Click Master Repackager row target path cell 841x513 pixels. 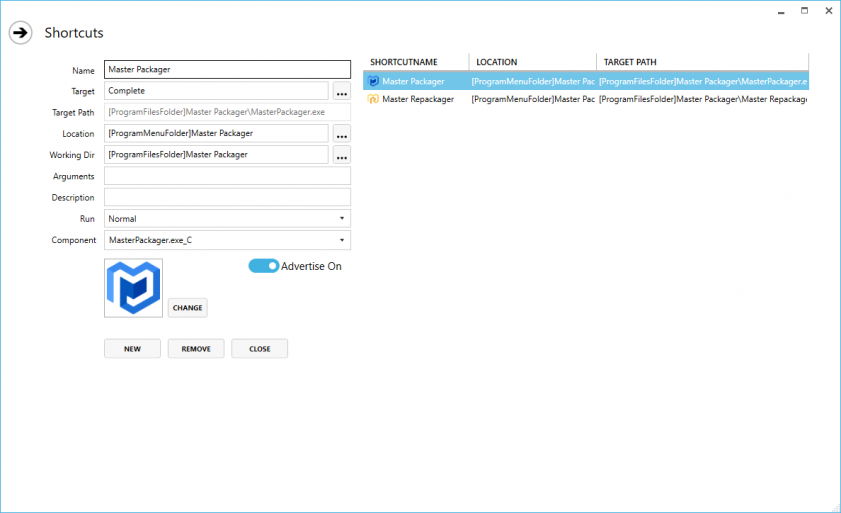tap(703, 99)
